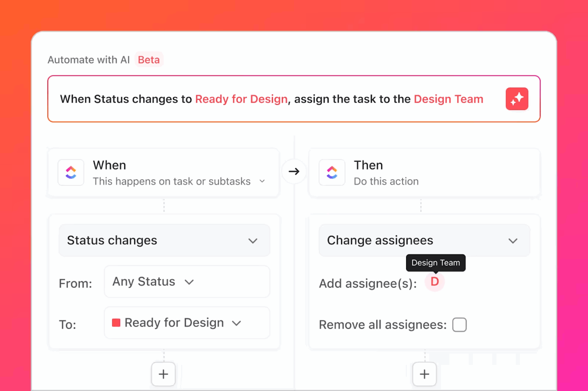Click the Design Team tooltip label
Viewport: 588px width, 391px height.
tap(436, 263)
